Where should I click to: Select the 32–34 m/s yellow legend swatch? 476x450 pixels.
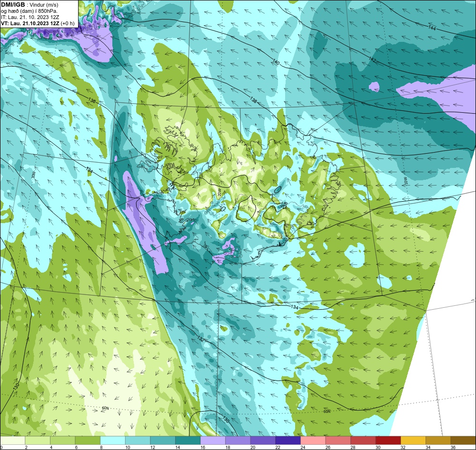click(x=413, y=440)
